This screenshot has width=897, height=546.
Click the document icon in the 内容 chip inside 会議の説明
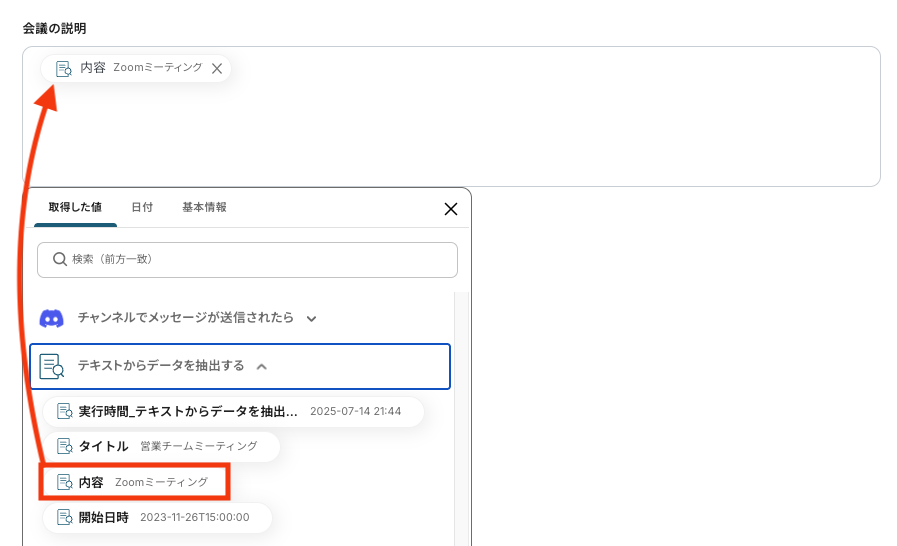point(63,69)
